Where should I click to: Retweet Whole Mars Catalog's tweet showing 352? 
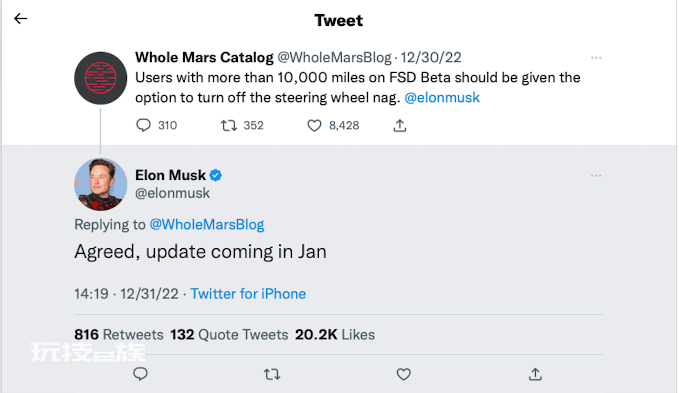229,126
